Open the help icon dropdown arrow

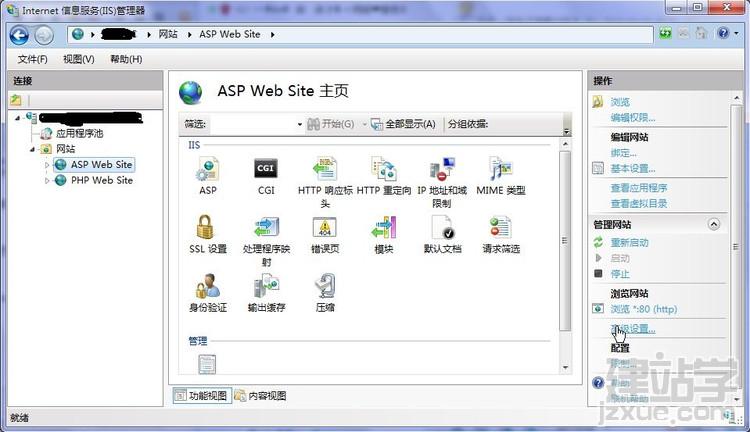coord(736,33)
